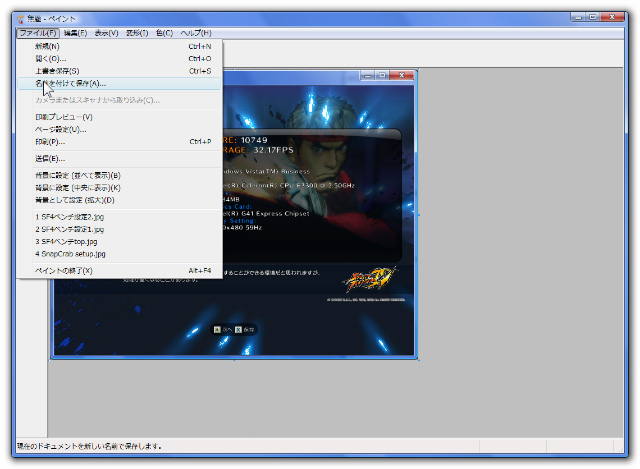Choose 開く(O)... to open a file
640x469 pixels.
coord(119,59)
